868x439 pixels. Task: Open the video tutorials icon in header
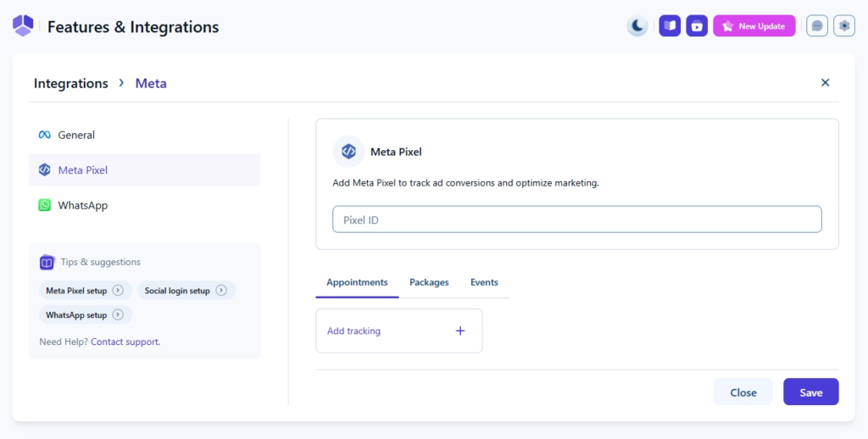697,26
